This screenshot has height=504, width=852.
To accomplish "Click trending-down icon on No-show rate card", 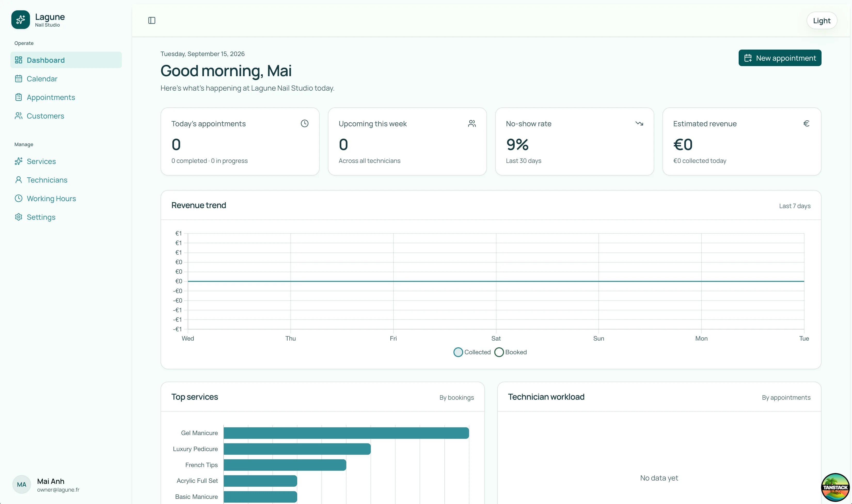I will click(639, 124).
